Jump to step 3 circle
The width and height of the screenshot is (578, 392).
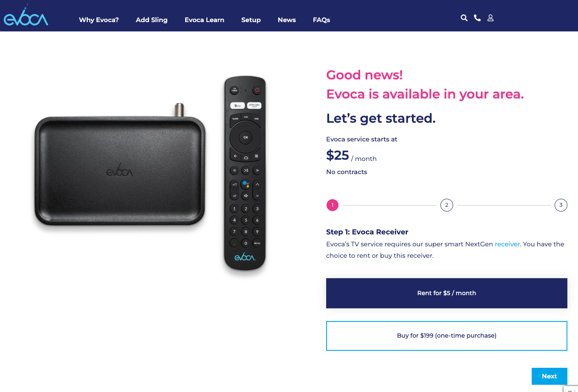coord(561,205)
